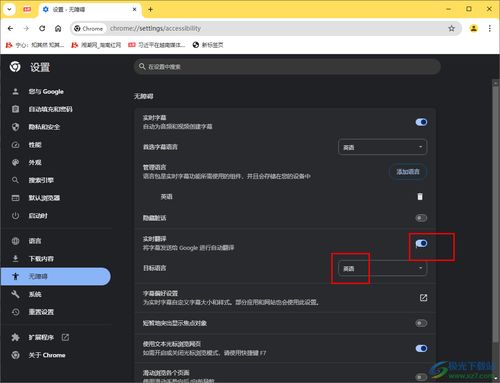Open 字幕偏好设置 external link icon
Screen dimensions: 500x383
click(423, 298)
